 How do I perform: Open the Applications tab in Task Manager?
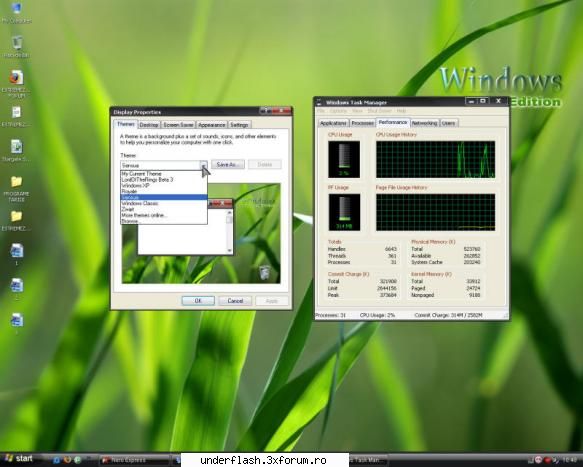point(334,123)
